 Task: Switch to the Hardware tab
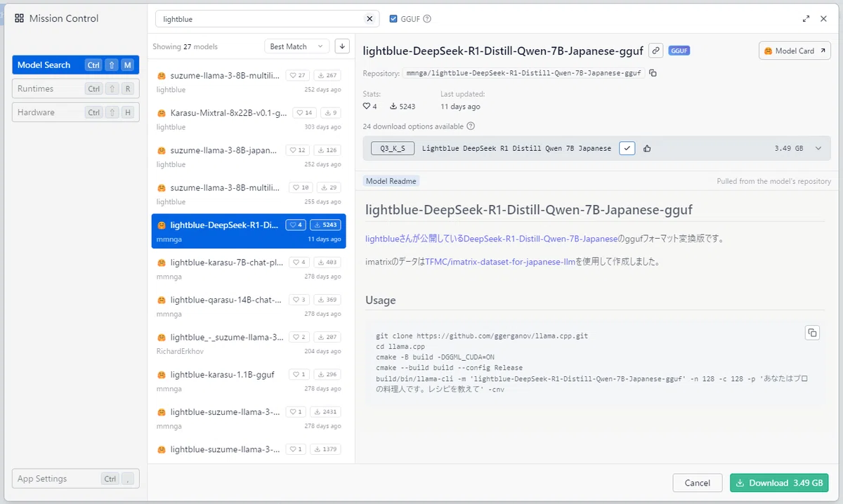pos(76,112)
